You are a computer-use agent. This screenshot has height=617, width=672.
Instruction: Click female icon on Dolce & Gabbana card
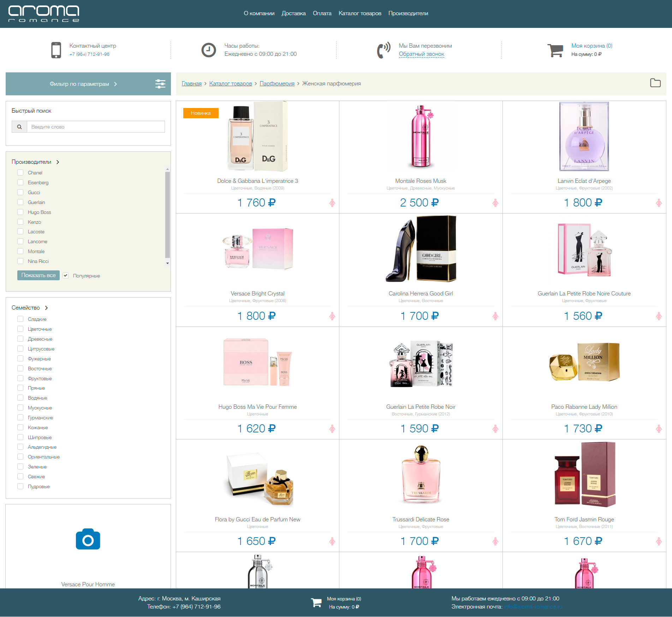pos(332,203)
